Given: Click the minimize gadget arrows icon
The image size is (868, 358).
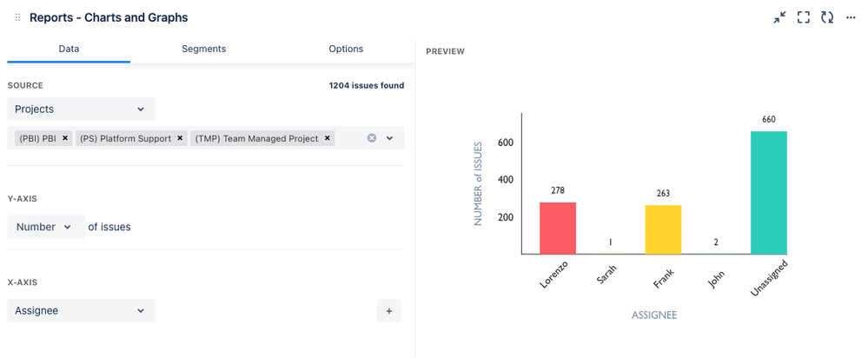Looking at the screenshot, I should point(779,17).
